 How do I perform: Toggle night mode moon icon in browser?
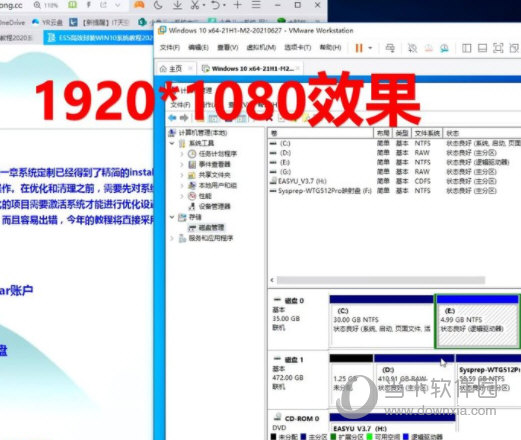coord(158,5)
